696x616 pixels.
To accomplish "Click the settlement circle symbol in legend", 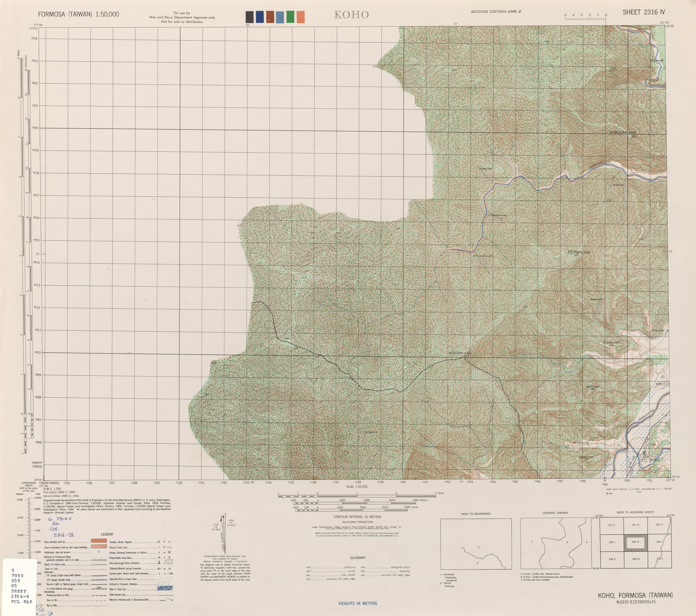I will click(x=99, y=552).
